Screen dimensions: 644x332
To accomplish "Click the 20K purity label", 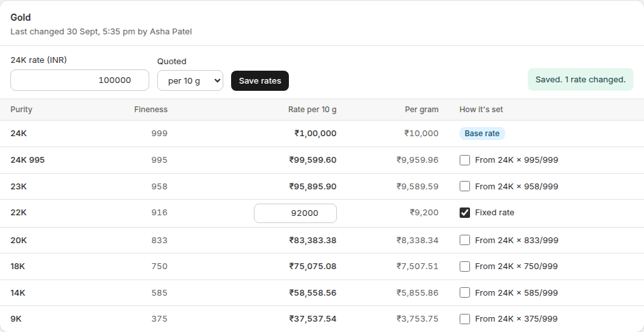I will [18, 240].
